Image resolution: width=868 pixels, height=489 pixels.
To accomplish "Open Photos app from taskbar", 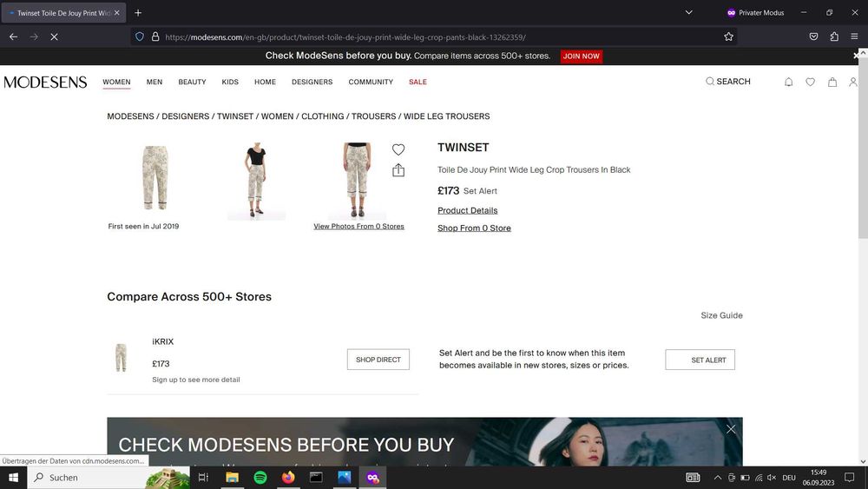I will pyautogui.click(x=345, y=478).
